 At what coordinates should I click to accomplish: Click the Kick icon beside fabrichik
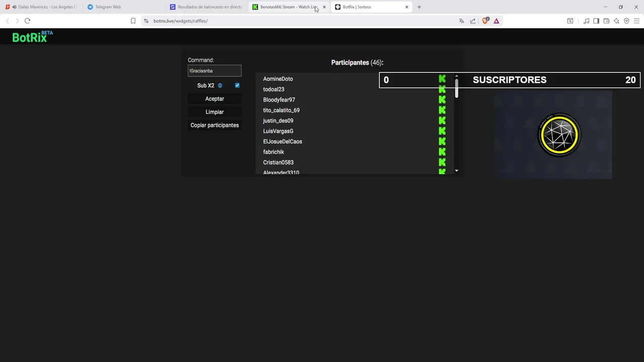pyautogui.click(x=442, y=152)
